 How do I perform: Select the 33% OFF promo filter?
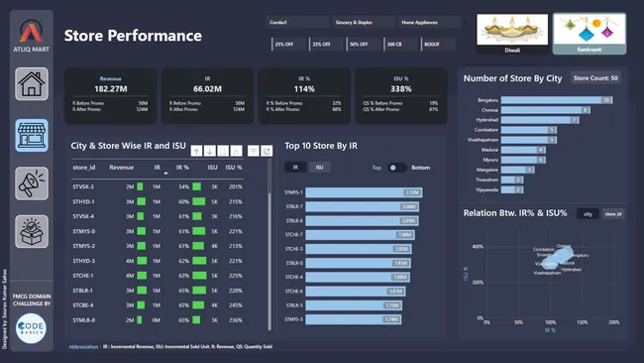326,44
